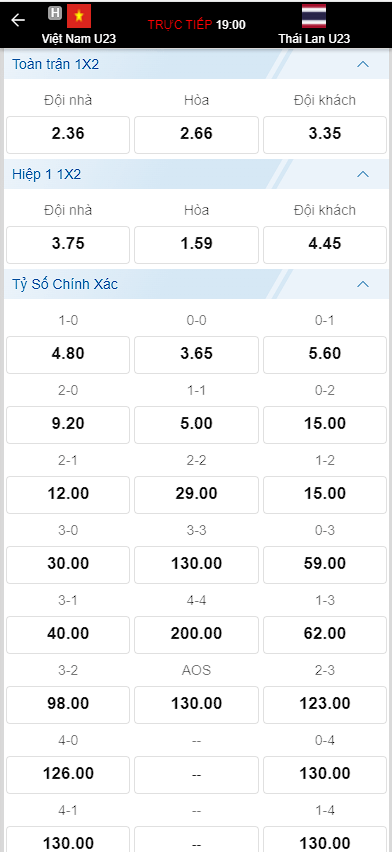Pick full-match away odds 3.35
This screenshot has width=392, height=852.
[x=325, y=135]
